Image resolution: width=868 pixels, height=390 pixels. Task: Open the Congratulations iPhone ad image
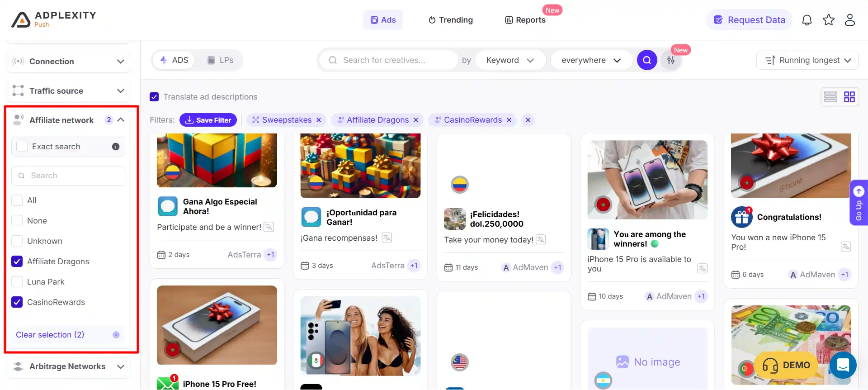(791, 166)
